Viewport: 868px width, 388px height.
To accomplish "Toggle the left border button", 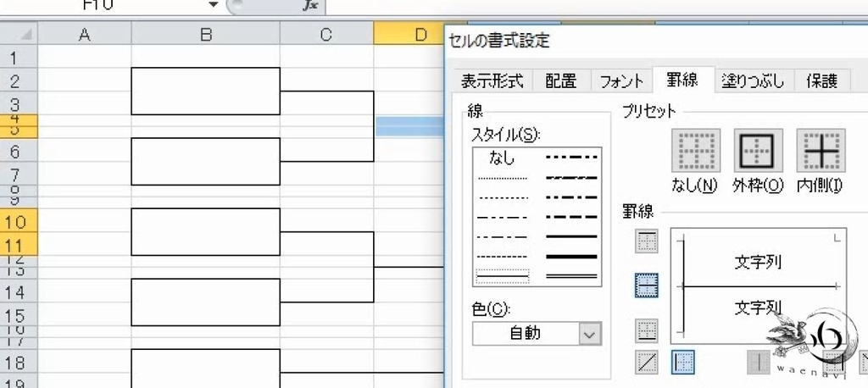I will (x=683, y=363).
